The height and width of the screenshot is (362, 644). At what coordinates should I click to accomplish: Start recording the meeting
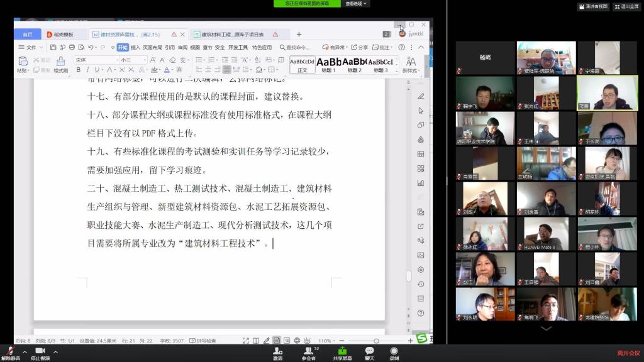(x=394, y=351)
